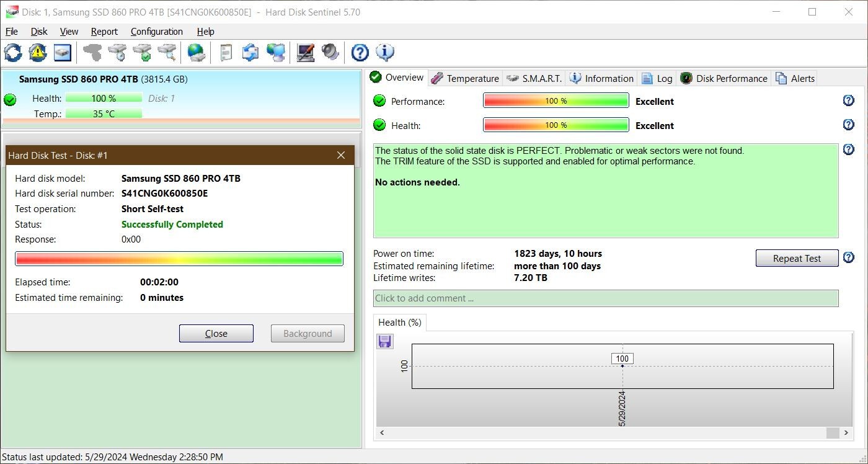Click help icon next to Repeat Test
The height and width of the screenshot is (464, 868).
(x=849, y=257)
